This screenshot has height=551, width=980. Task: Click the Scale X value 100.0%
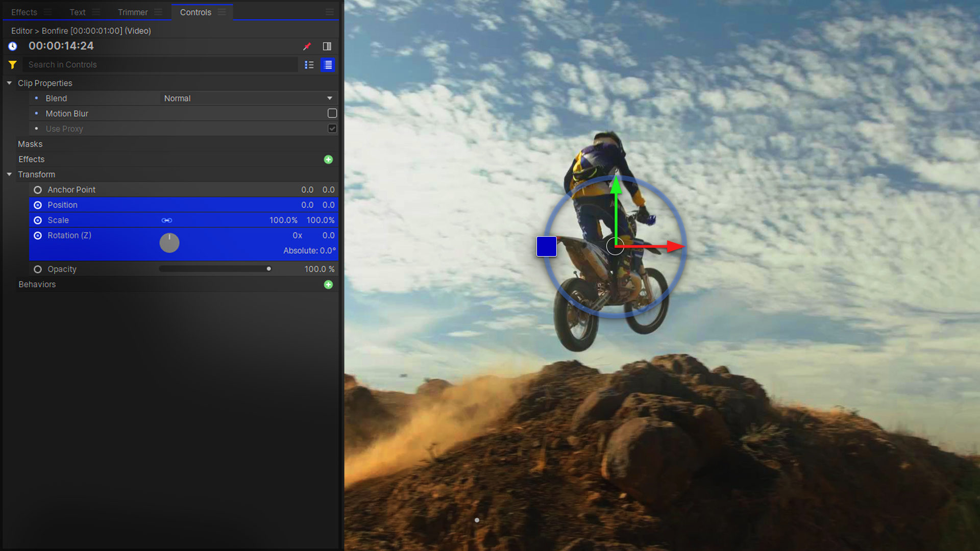tap(283, 220)
